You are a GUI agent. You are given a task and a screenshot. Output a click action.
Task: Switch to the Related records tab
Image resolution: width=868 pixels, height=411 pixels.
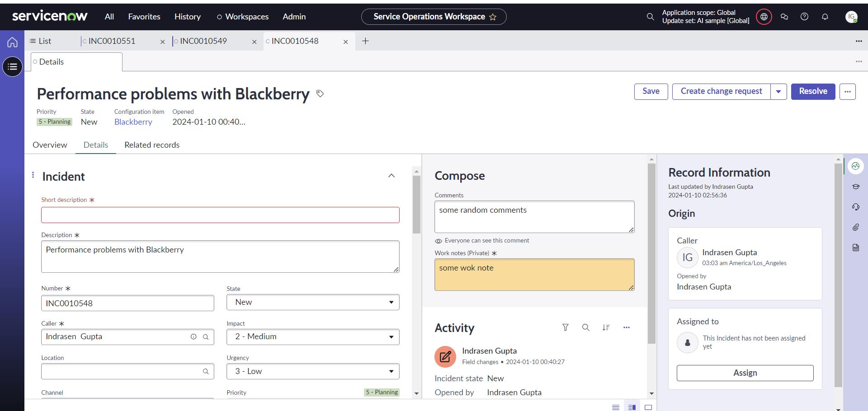pos(152,145)
